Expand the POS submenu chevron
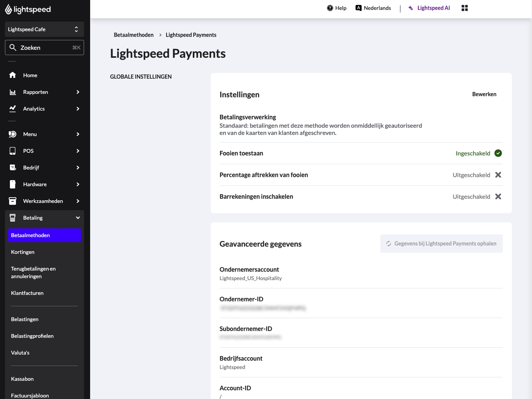The width and height of the screenshot is (532, 399). 78,151
